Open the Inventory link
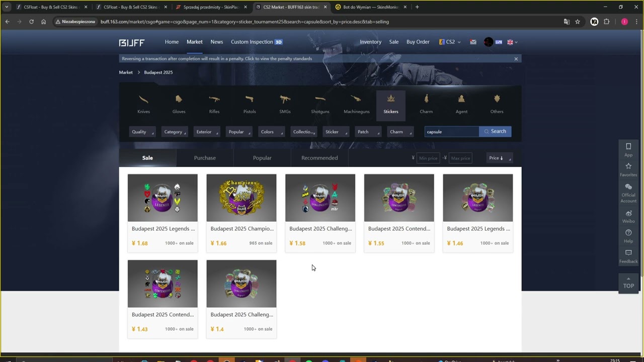This screenshot has width=644, height=362. (x=370, y=42)
